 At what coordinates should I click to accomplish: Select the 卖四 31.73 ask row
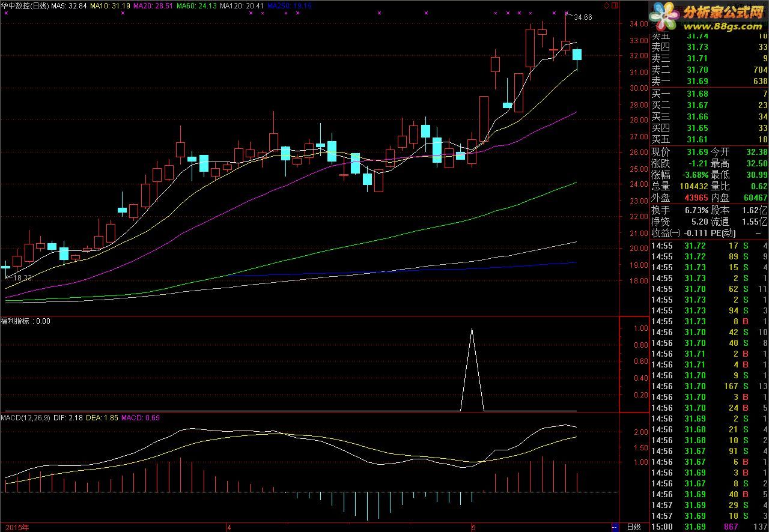[710, 47]
